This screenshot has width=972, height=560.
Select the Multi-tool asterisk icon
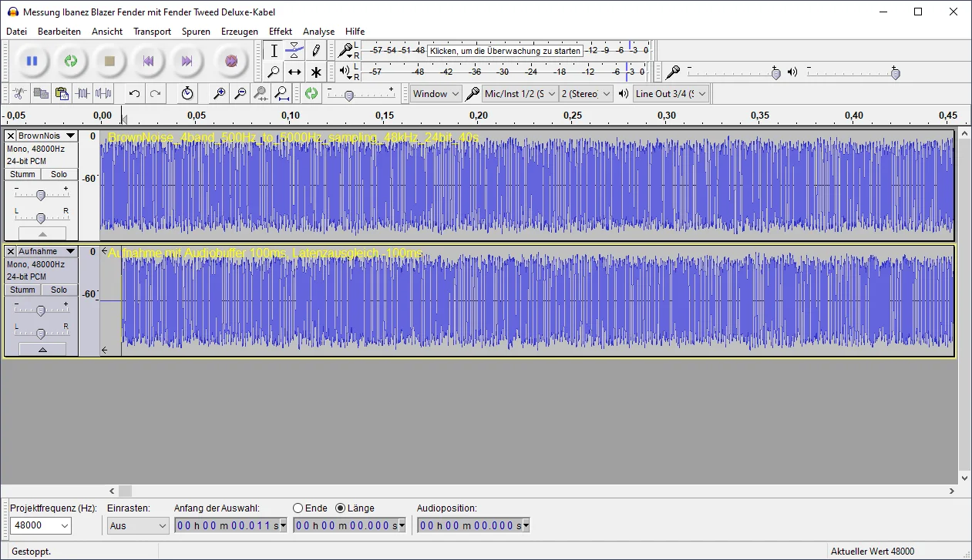pyautogui.click(x=315, y=72)
